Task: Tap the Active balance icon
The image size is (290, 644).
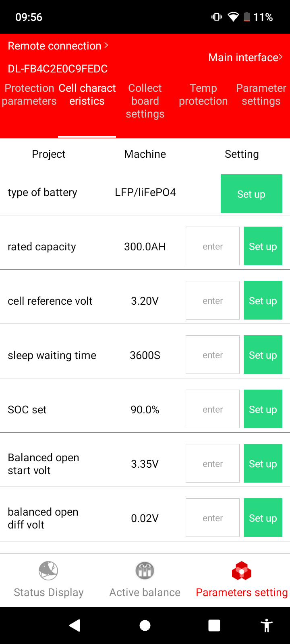Action: pyautogui.click(x=145, y=571)
